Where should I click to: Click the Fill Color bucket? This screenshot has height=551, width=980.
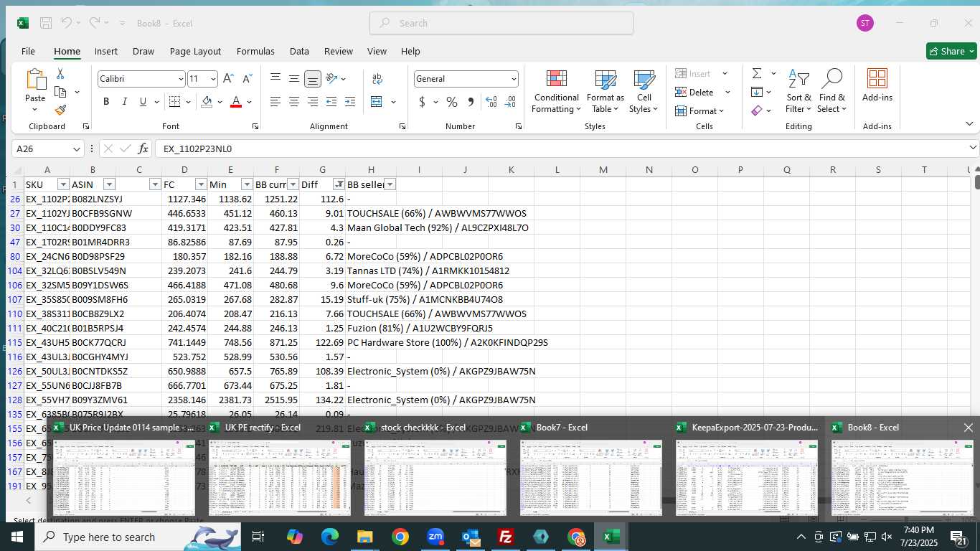coord(207,102)
